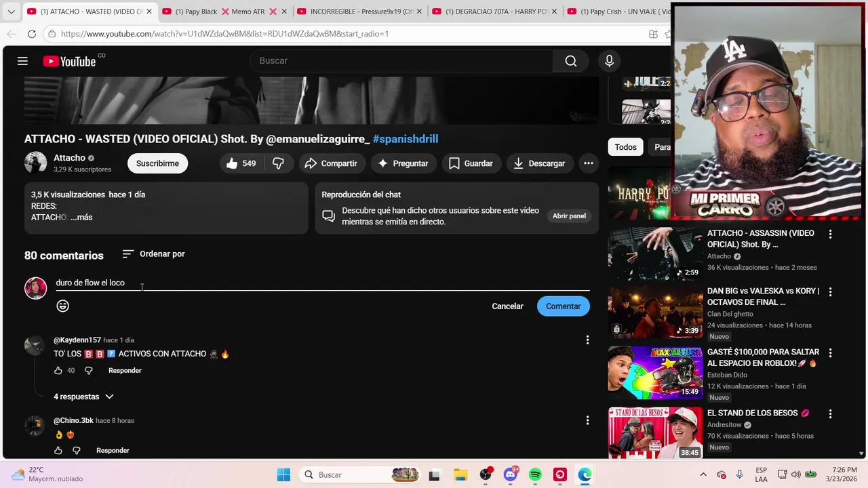Open more actions ellipsis under the video
Viewport: 868px width, 488px height.
[589, 163]
